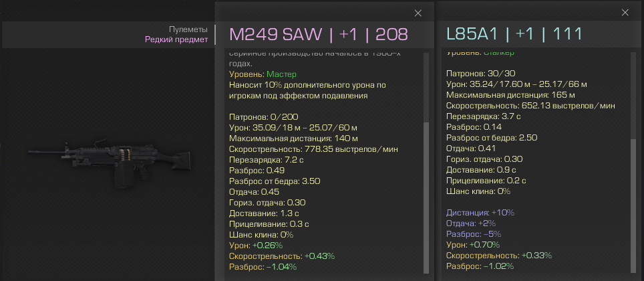
Task: Click 'Отдача: 0.45' line
Action: pos(255,192)
